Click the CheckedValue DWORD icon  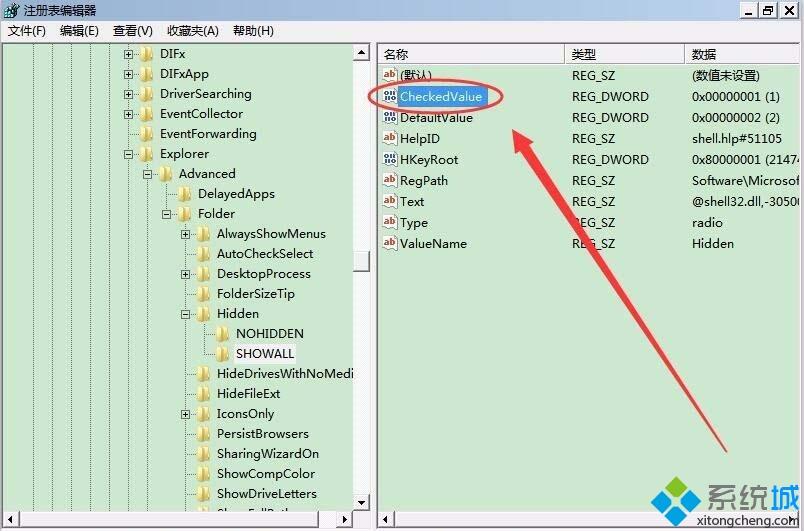390,96
